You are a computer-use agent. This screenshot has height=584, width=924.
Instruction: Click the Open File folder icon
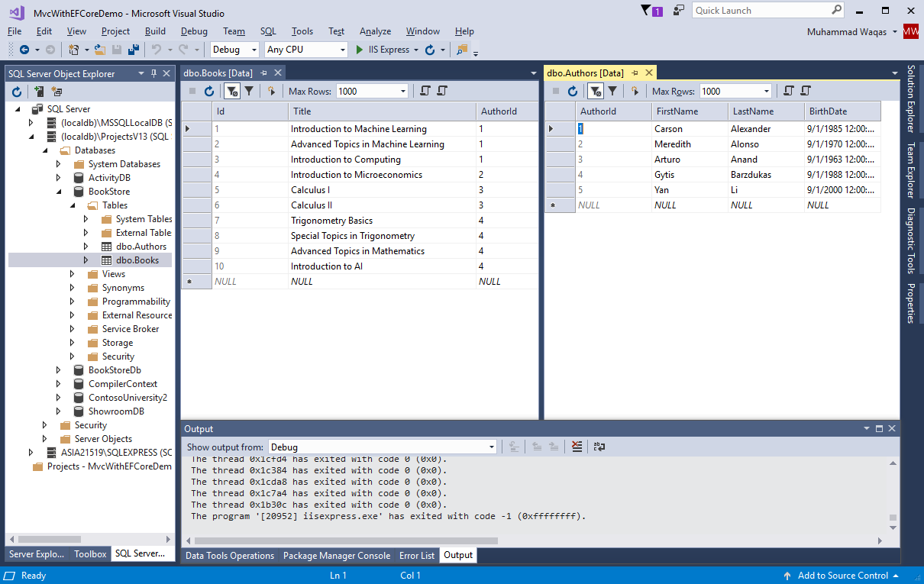[99, 50]
